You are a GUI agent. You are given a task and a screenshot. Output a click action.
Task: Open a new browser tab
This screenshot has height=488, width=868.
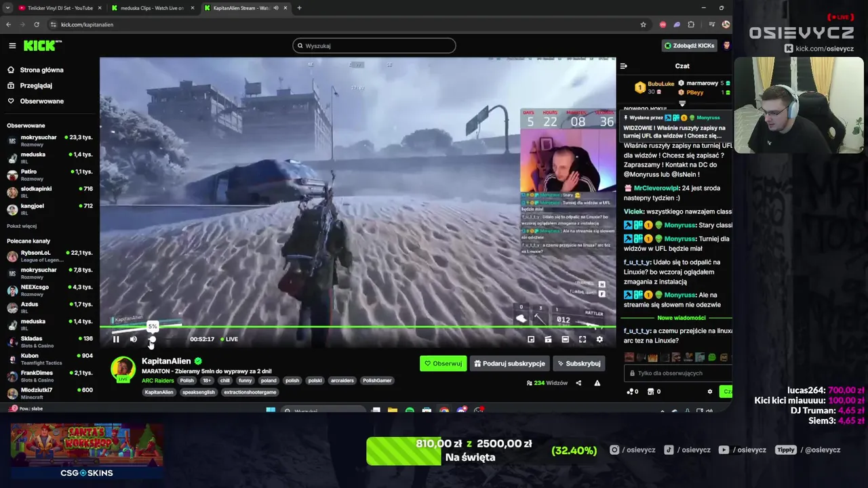pyautogui.click(x=299, y=8)
